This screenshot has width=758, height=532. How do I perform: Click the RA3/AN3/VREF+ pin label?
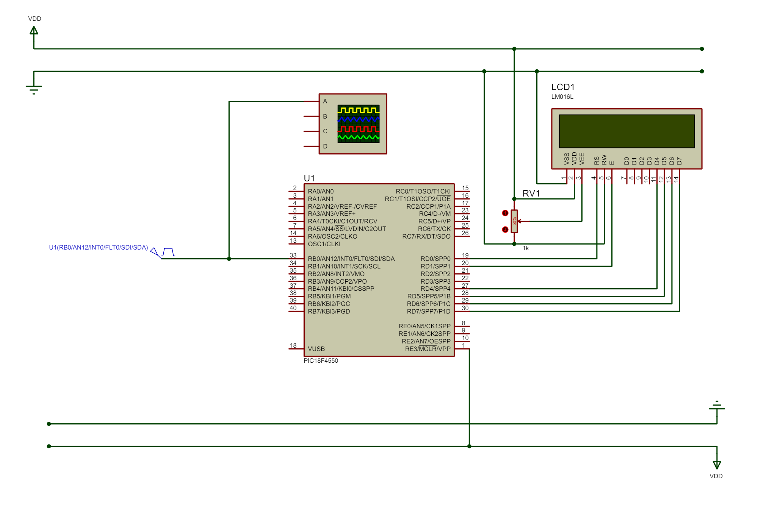(332, 214)
